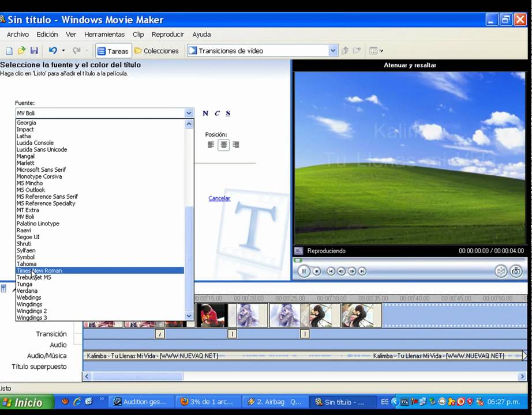Viewport: 532px width, 415px height.
Task: Open the Herramientas menu
Action: (x=104, y=34)
